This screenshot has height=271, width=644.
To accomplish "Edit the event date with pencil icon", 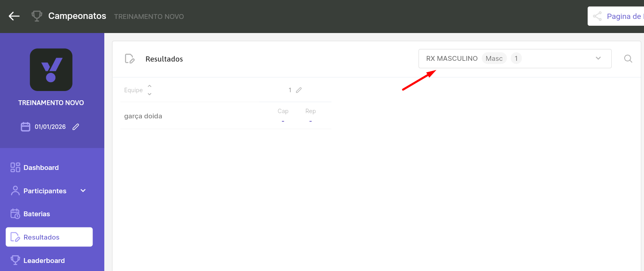I will [76, 127].
